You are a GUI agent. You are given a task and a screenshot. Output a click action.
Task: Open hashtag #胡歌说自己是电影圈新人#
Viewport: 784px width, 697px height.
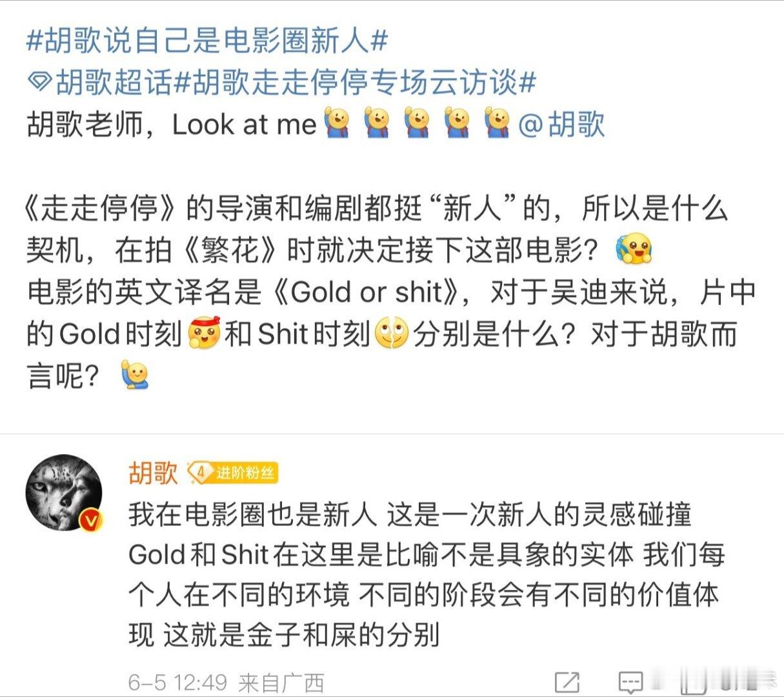[206, 41]
